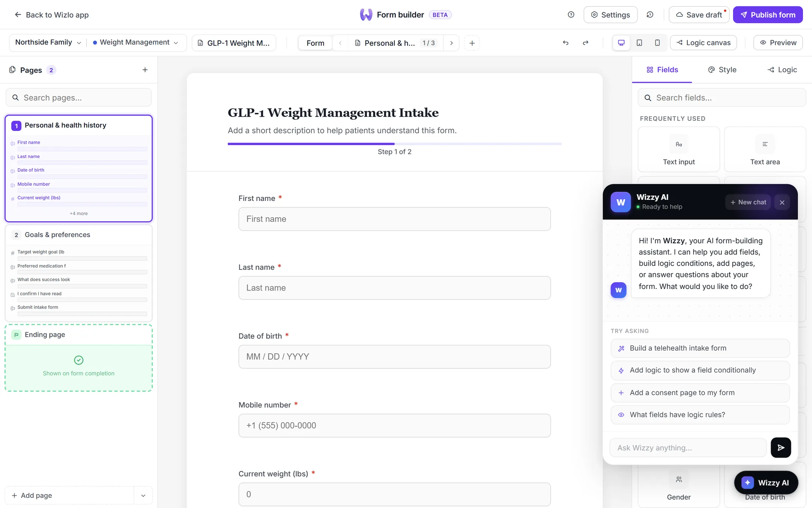The width and height of the screenshot is (812, 508).
Task: Redo the last change
Action: [585, 43]
